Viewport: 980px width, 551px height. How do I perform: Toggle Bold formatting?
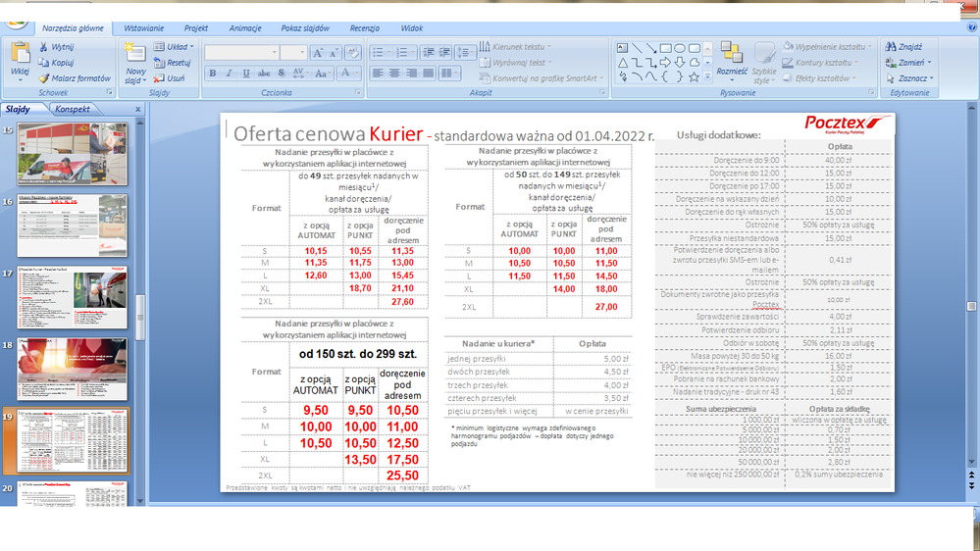(x=213, y=74)
